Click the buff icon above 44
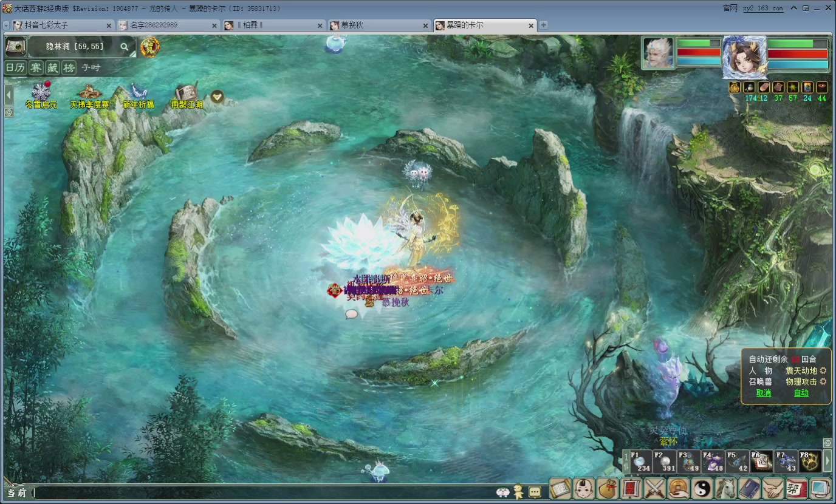This screenshot has height=504, width=836. pos(822,87)
